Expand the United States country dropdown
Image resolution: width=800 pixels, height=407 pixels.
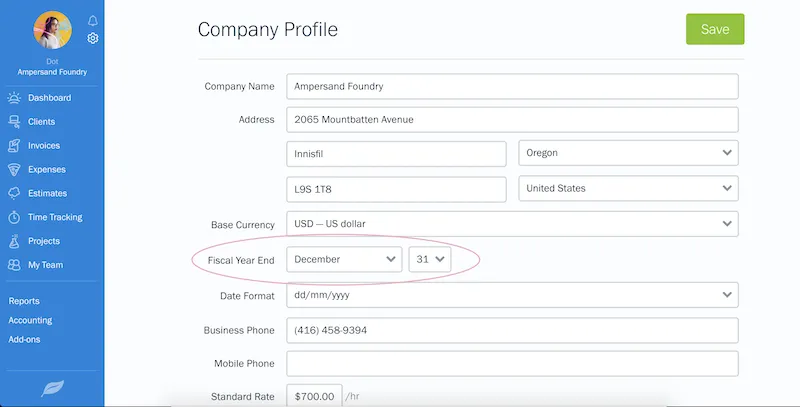628,188
